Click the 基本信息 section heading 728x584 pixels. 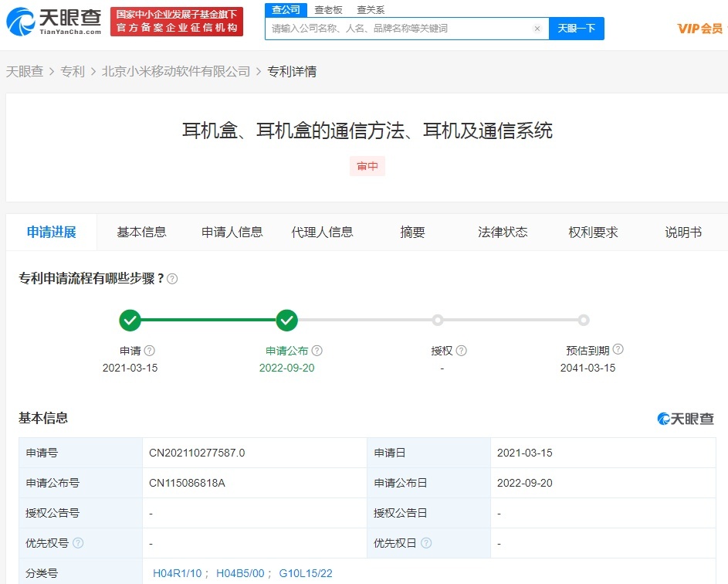point(43,418)
